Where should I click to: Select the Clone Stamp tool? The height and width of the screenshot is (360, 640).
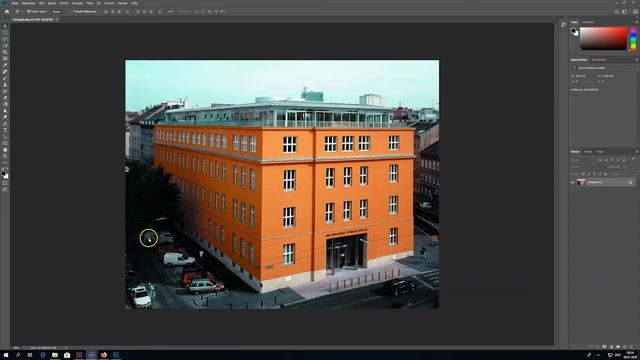click(x=5, y=85)
